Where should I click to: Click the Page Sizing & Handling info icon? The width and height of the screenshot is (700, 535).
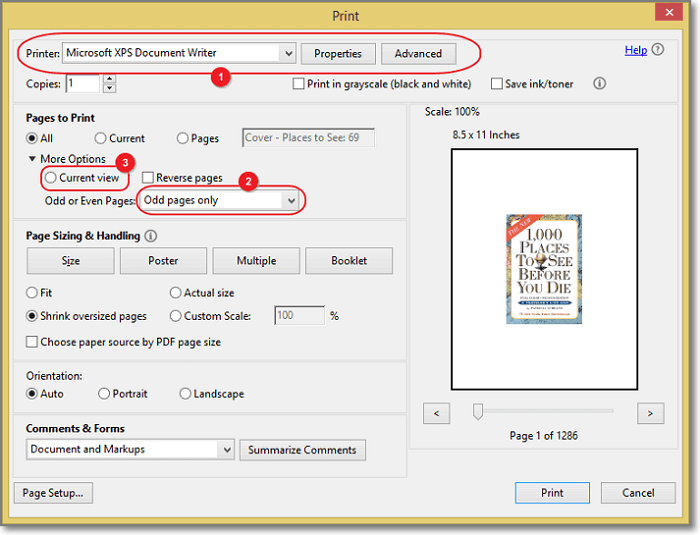[151, 236]
